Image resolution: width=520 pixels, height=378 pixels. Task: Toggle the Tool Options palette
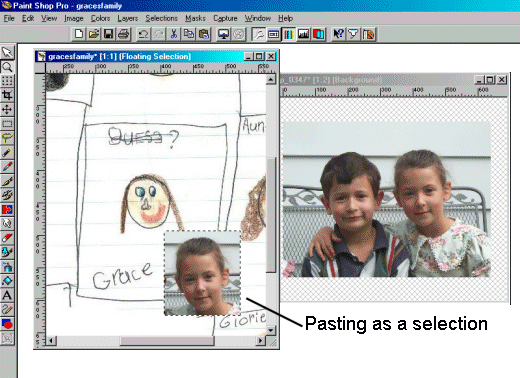point(273,34)
